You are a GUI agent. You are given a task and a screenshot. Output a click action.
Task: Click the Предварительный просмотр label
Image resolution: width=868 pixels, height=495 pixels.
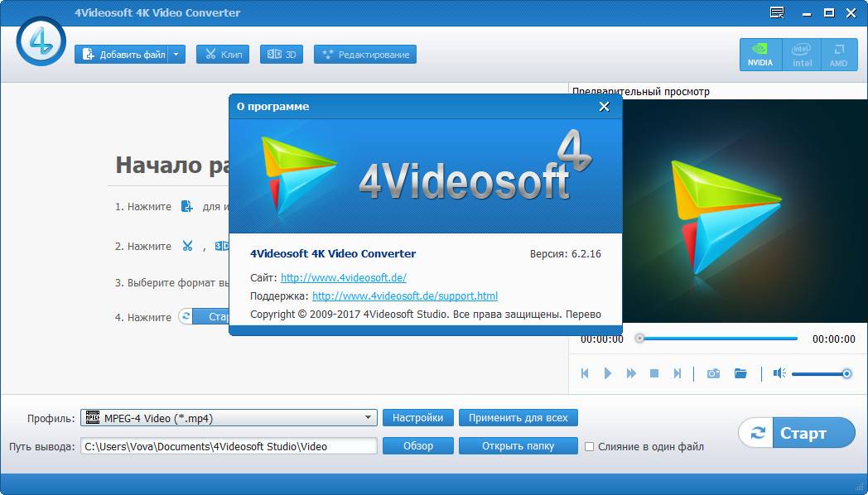(x=640, y=92)
